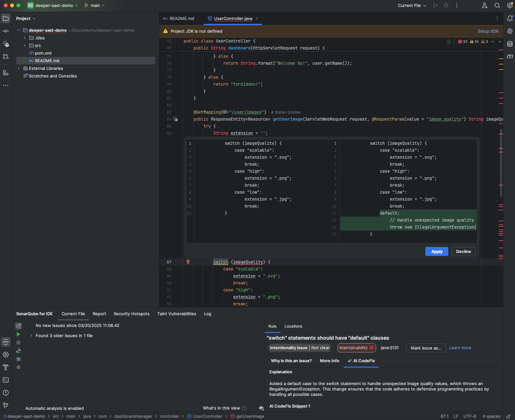This screenshot has width=515, height=420.
Task: Click getUserImage in the breadcrumb bar
Action: coord(250,416)
